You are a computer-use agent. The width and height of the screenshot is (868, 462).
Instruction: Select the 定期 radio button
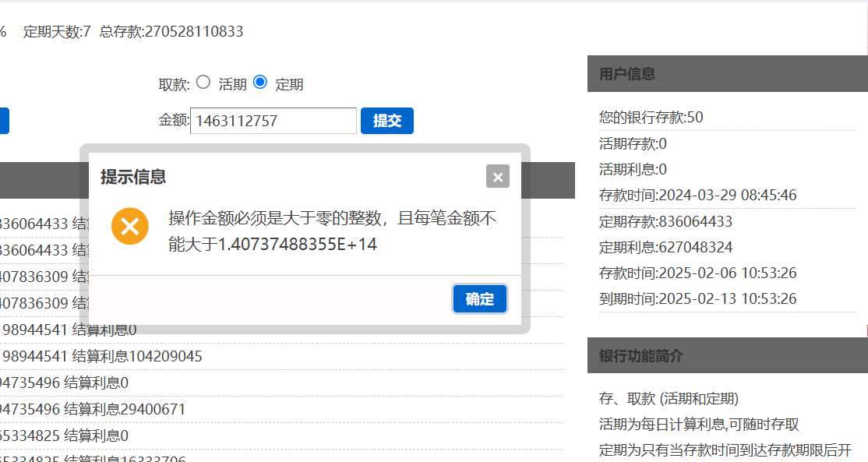(260, 82)
